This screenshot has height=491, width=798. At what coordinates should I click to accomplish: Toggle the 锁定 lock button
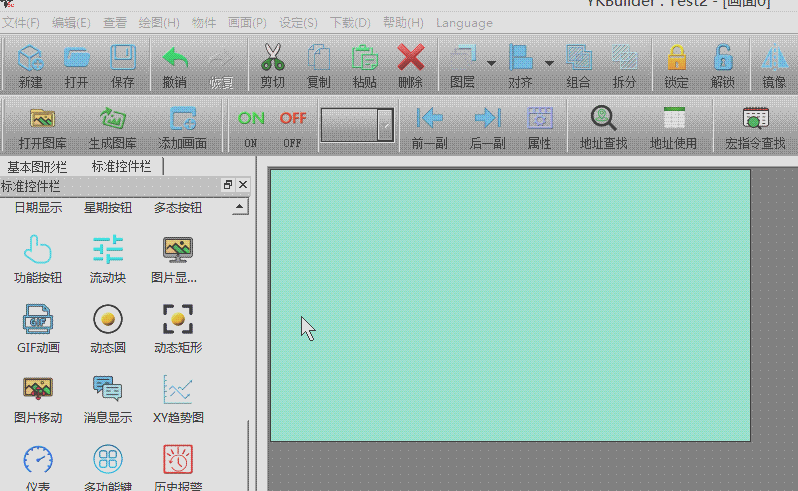[x=676, y=60]
